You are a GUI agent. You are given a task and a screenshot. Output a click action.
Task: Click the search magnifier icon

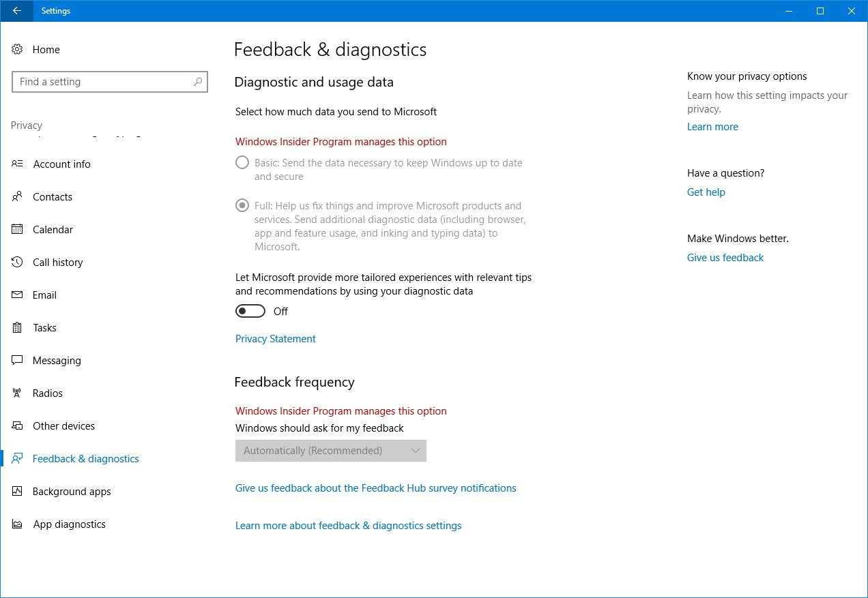(x=198, y=82)
